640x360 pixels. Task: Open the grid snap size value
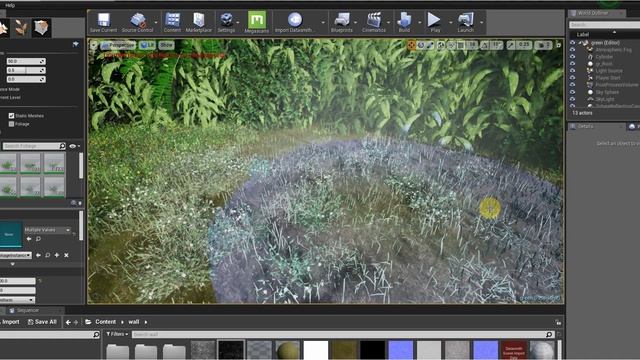pos(471,45)
